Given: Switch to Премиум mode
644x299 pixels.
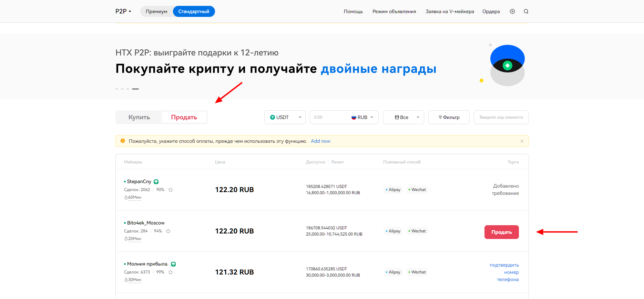Looking at the screenshot, I should point(156,11).
